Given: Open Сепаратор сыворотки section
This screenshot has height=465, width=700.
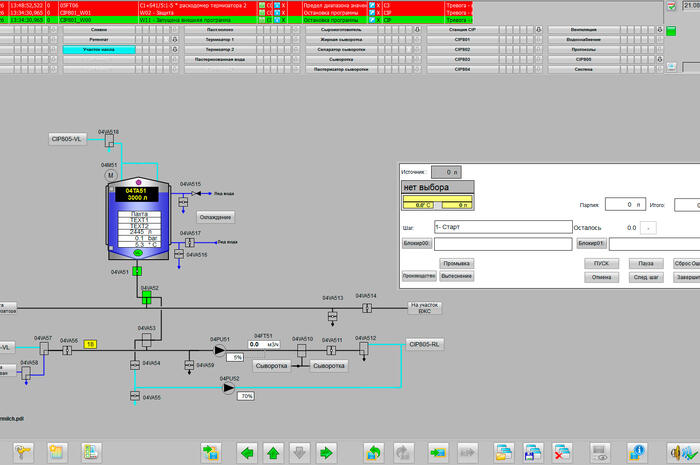Looking at the screenshot, I should (x=342, y=50).
